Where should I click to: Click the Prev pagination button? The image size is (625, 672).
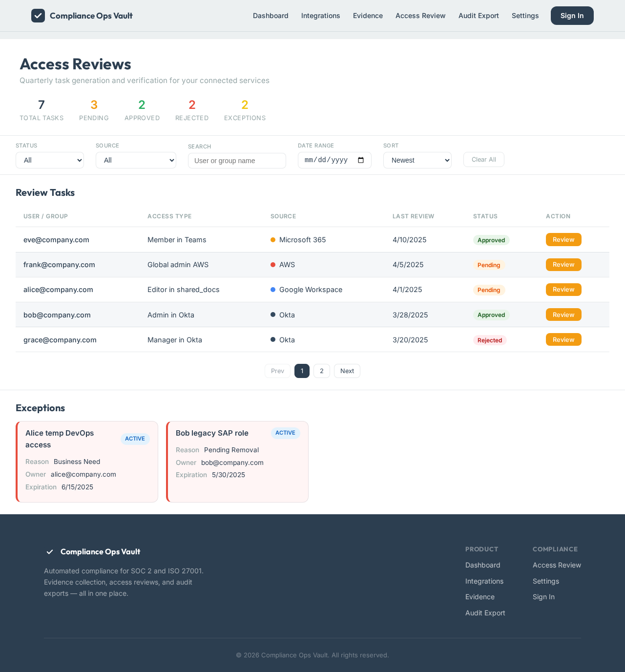pos(277,371)
